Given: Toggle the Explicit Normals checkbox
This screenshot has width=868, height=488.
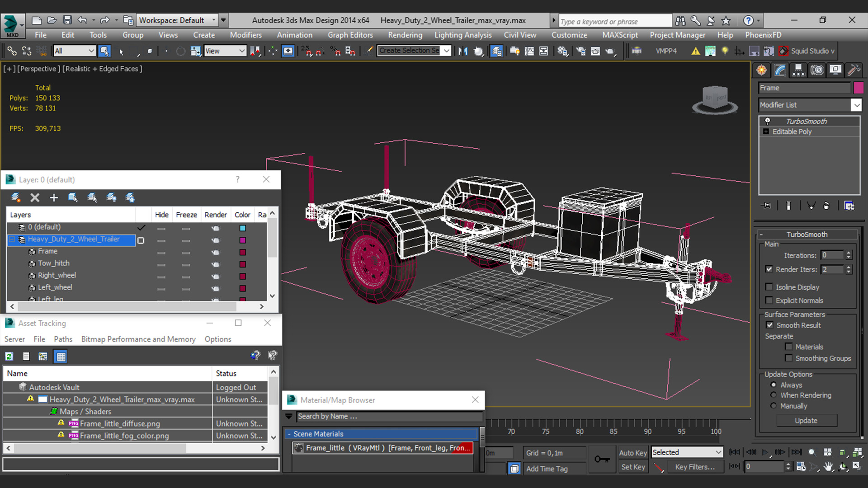Looking at the screenshot, I should [x=769, y=300].
